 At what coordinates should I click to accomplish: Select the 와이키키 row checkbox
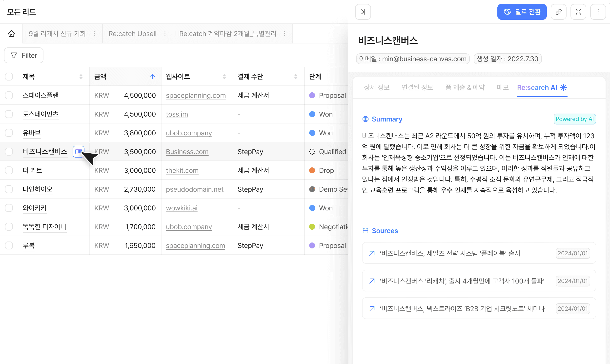point(9,208)
